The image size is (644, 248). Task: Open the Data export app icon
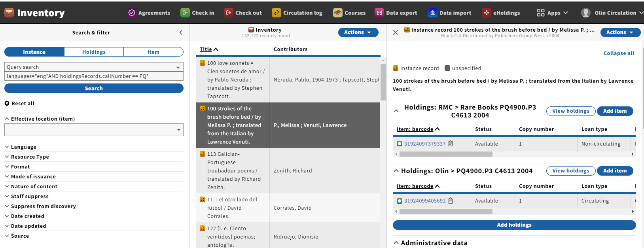pos(379,13)
